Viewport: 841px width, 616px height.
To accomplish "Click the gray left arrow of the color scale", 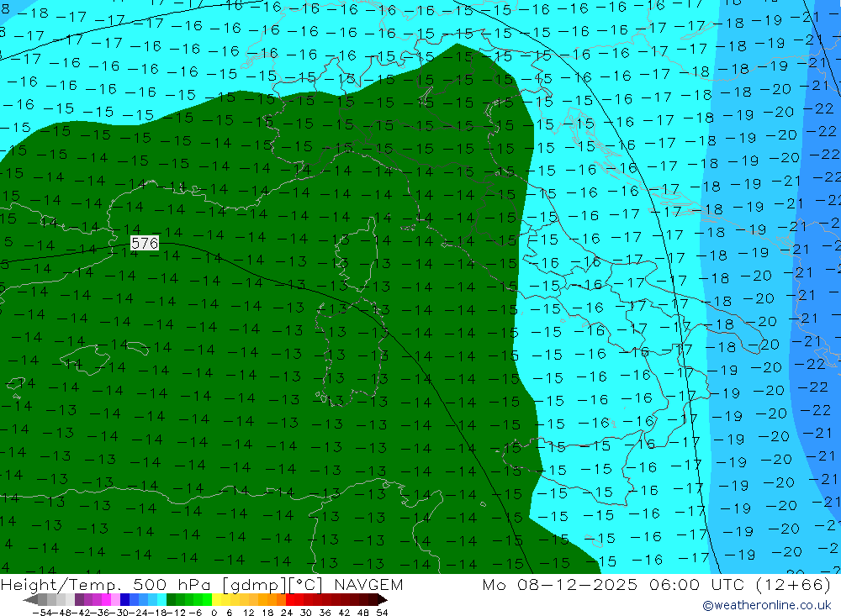I will coord(30,600).
